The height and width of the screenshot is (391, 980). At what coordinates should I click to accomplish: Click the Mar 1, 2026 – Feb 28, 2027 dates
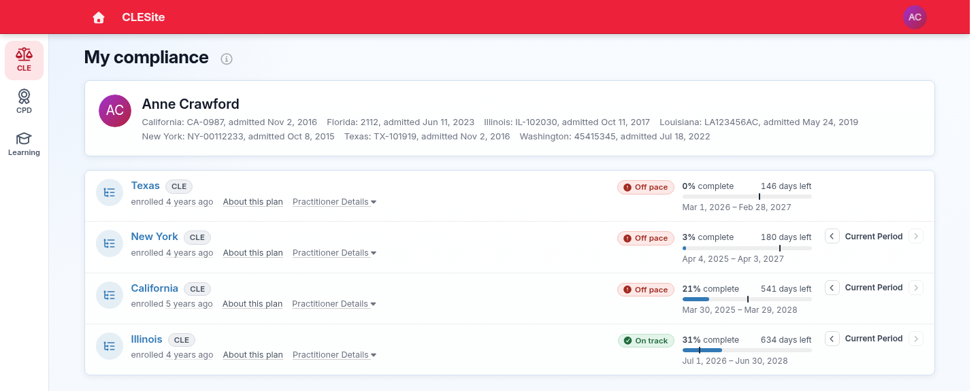pos(737,207)
